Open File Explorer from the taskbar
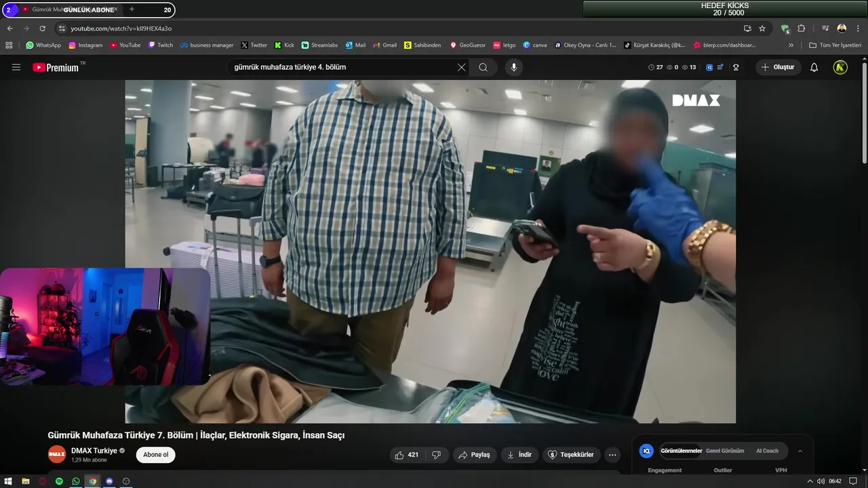This screenshot has height=488, width=868. (x=25, y=481)
